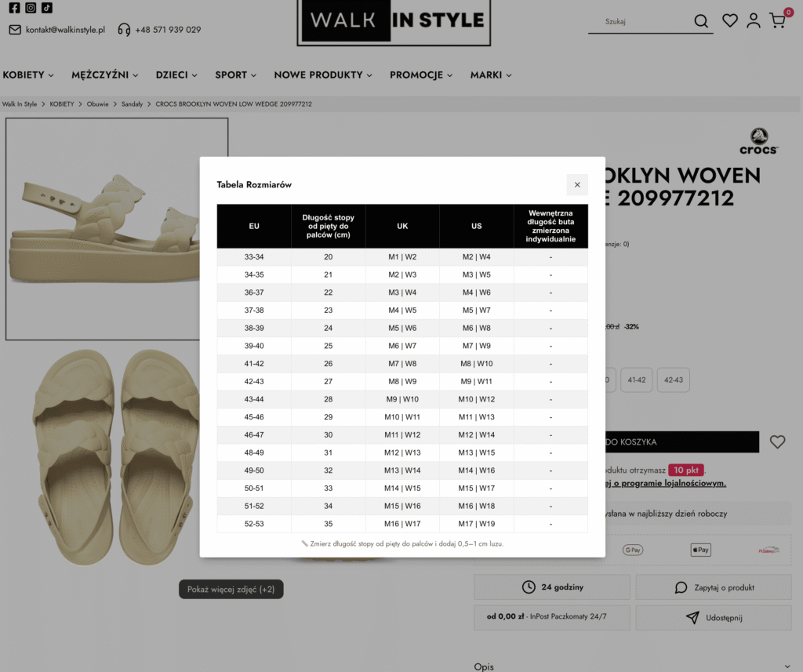The height and width of the screenshot is (672, 803).
Task: Go to Sandały breadcrumb link
Action: (x=132, y=104)
